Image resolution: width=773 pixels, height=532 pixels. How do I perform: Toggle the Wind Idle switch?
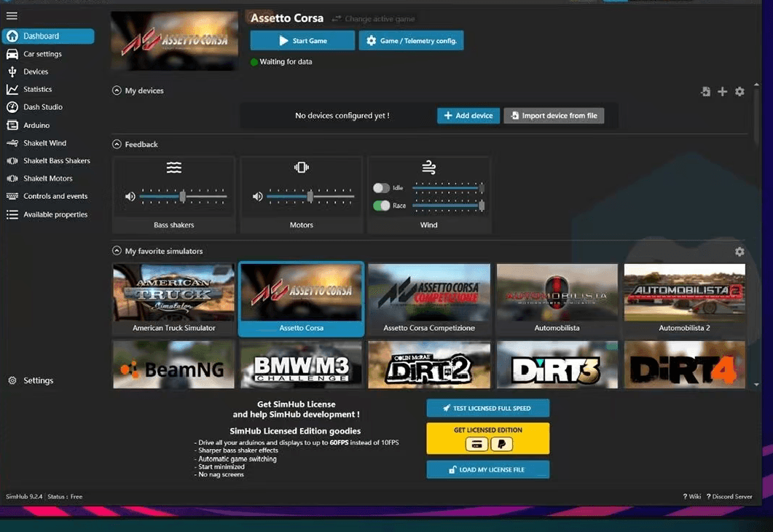click(x=381, y=188)
